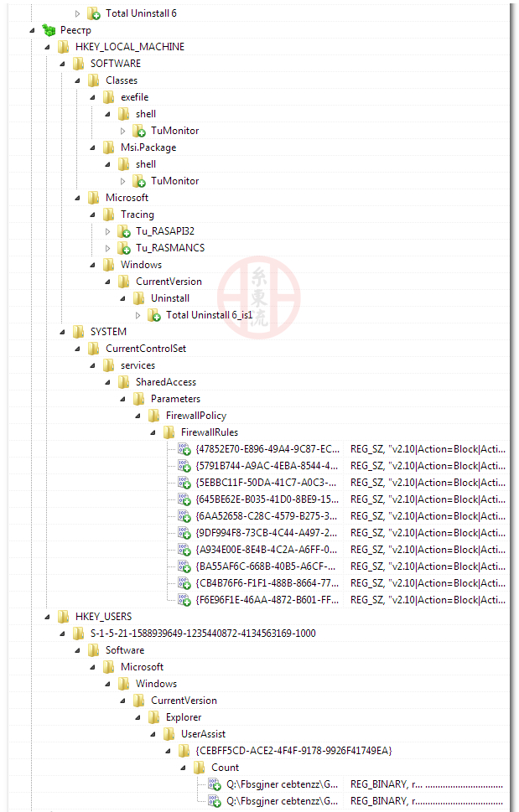The width and height of the screenshot is (519, 812).
Task: Expand the Total Uninstall 6_is1 node
Action: coord(138,315)
